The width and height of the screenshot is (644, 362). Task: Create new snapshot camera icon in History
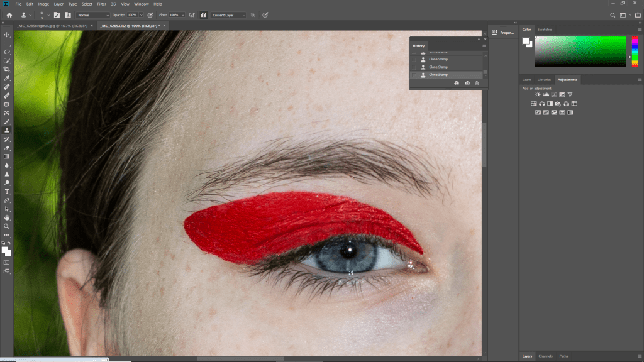point(467,83)
